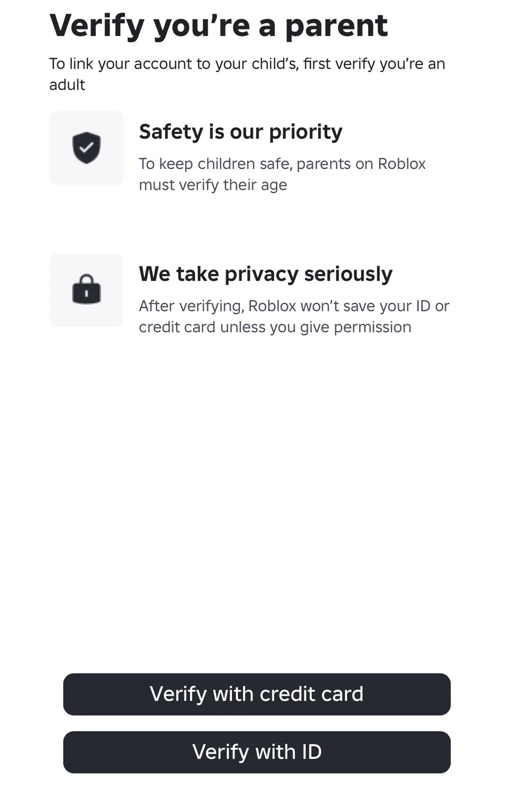
Task: Click the padlock privacy icon
Action: (86, 289)
